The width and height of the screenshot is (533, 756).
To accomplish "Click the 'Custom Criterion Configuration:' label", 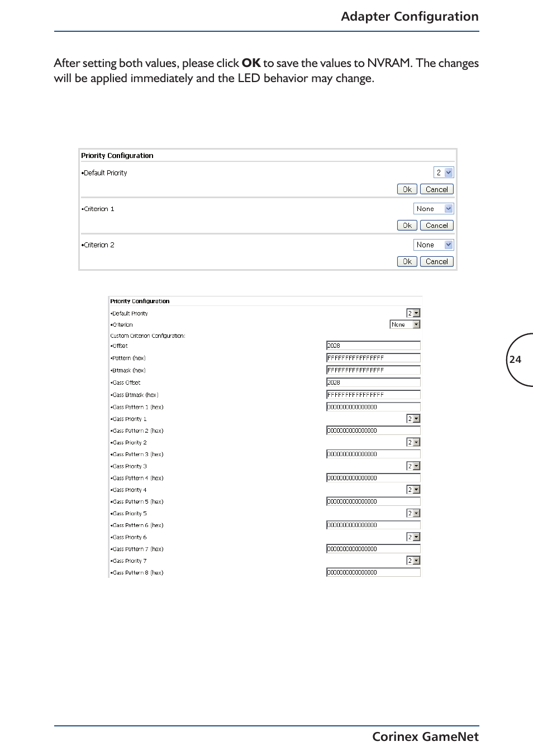I will [x=147, y=336].
